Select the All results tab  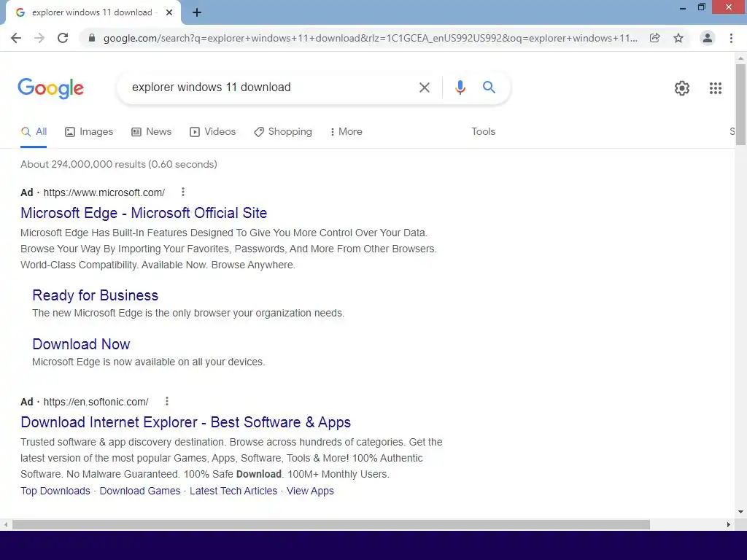pos(34,132)
